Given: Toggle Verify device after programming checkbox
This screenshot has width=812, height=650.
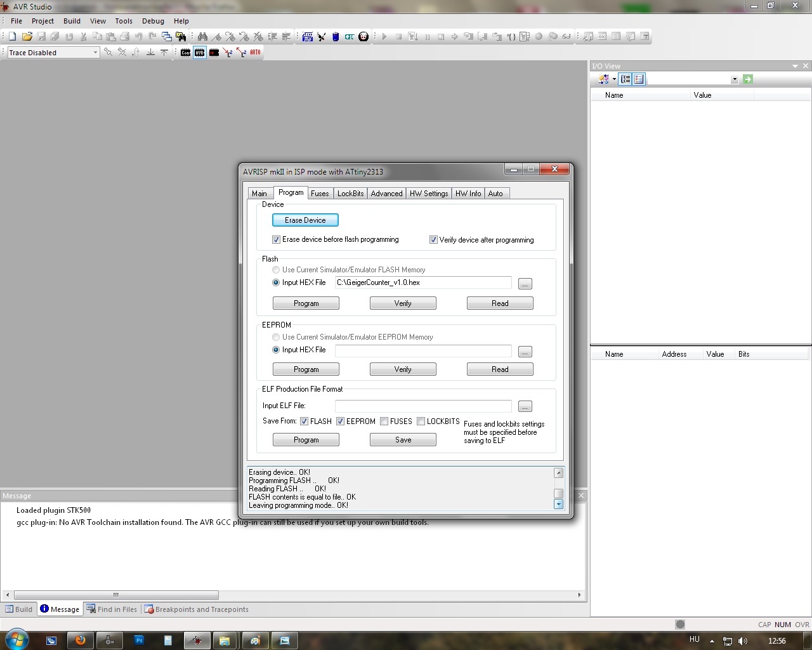Looking at the screenshot, I should (x=433, y=240).
